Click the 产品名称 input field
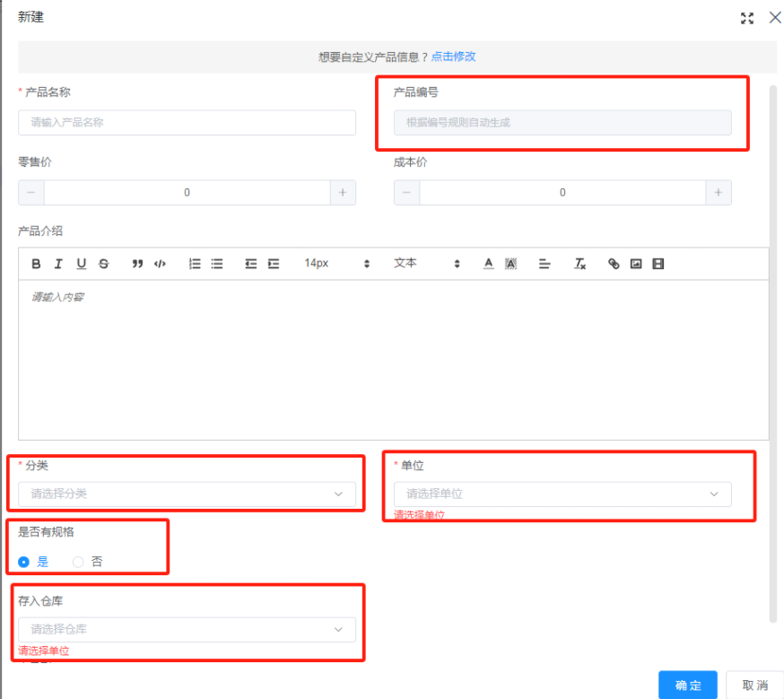Viewport: 784px width, 699px height. [187, 123]
